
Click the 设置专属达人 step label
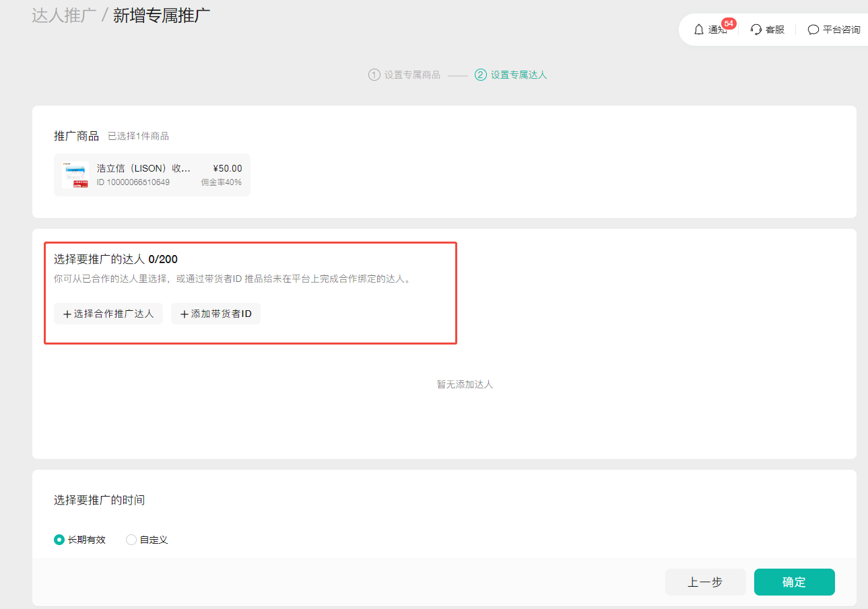pyautogui.click(x=519, y=75)
